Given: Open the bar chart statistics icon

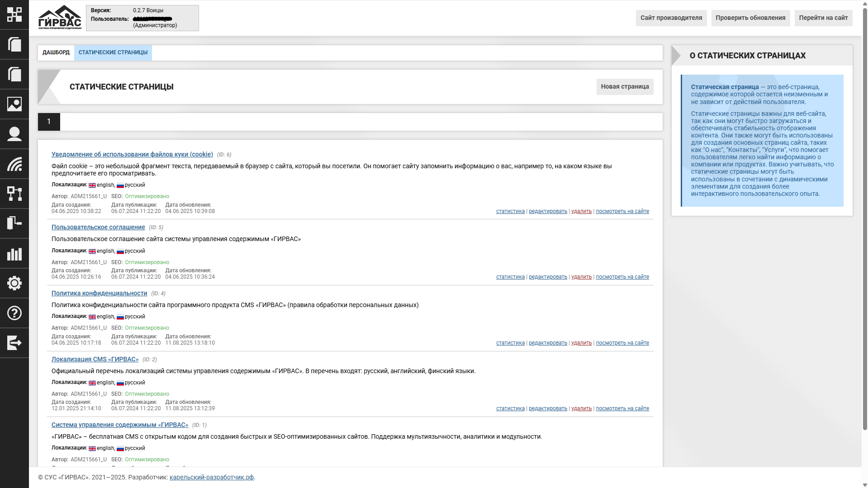Looking at the screenshot, I should point(14,253).
